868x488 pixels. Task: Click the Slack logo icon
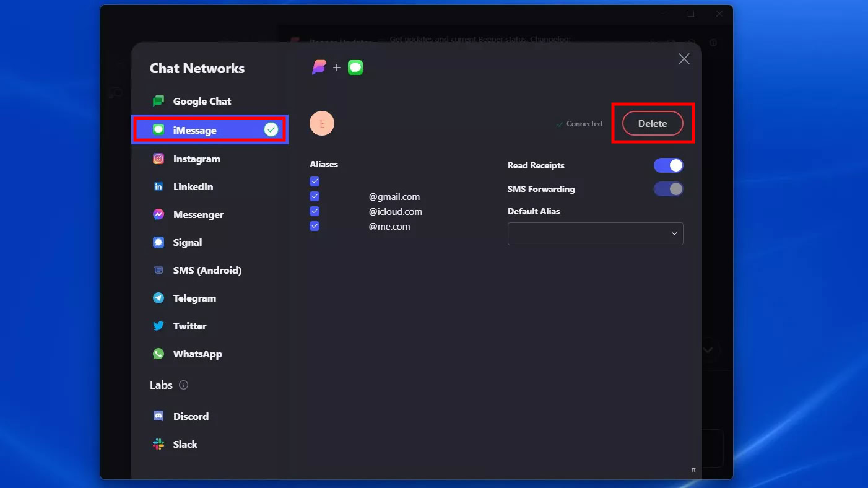[158, 444]
